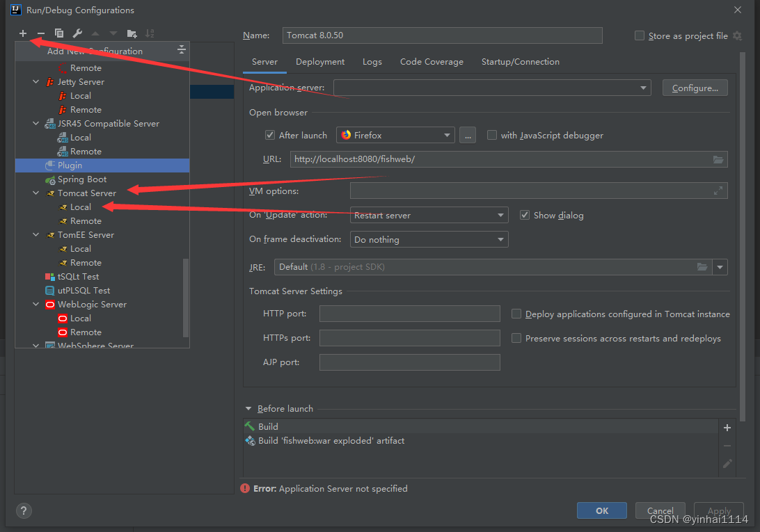Select Spring Boot configuration type
This screenshot has height=532, width=760.
102,179
